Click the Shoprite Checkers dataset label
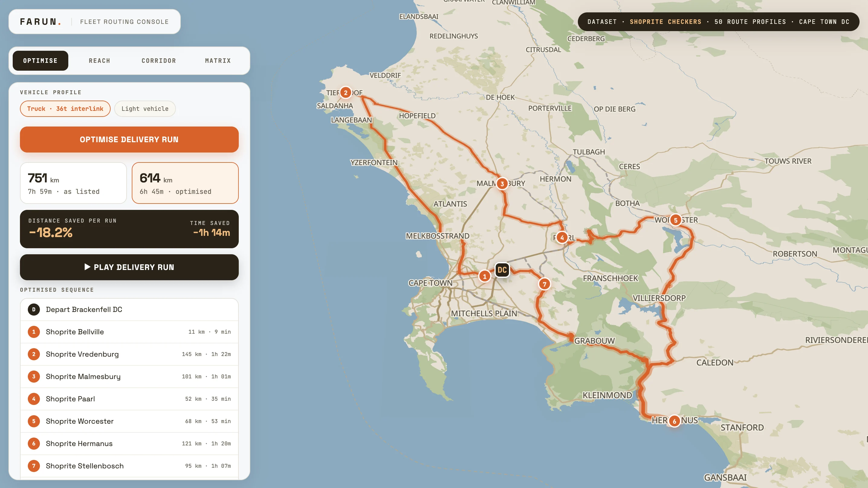 (x=666, y=21)
